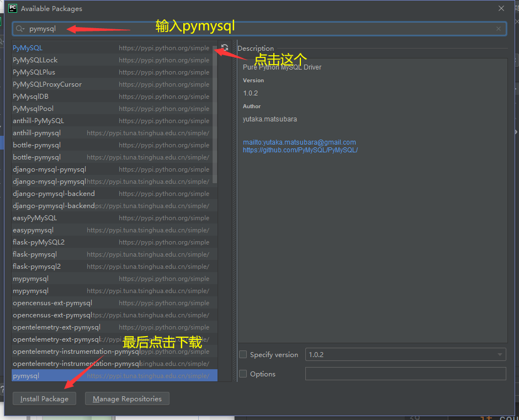Viewport: 519px width, 420px height.
Task: Select bottle-pymysql pypi.python.org row
Action: coord(114,145)
